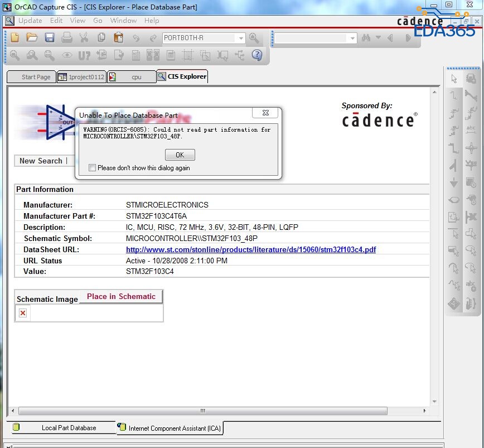This screenshot has width=484, height=448.
Task: Open the View menu
Action: (78, 21)
